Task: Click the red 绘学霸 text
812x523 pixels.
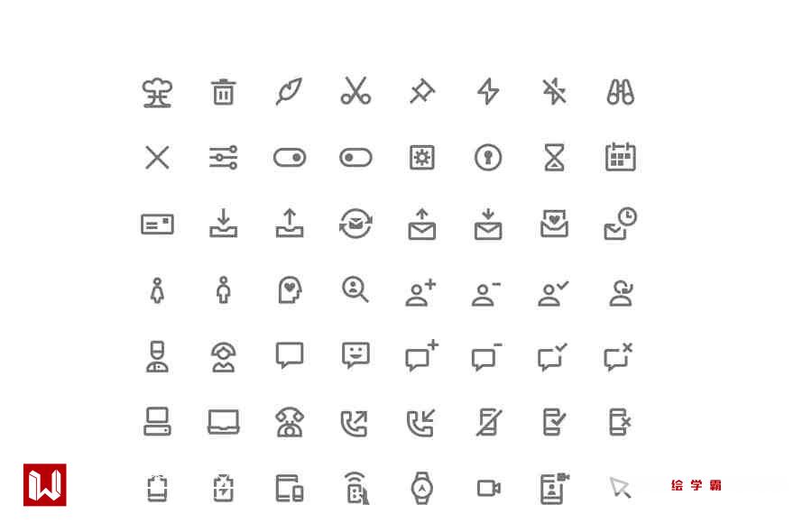Action: coord(696,485)
